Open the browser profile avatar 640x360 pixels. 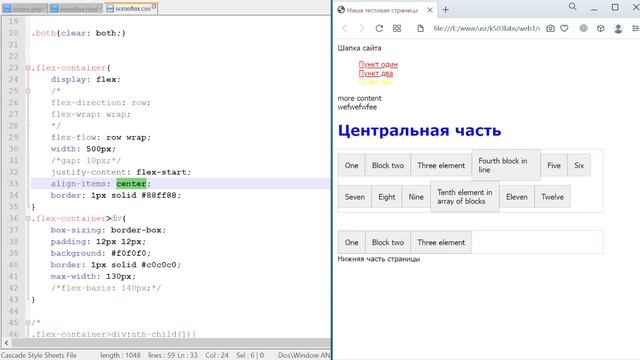(618, 28)
